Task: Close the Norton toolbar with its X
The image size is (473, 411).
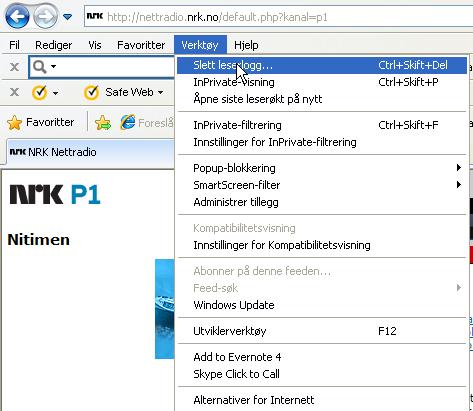Action: [x=14, y=92]
